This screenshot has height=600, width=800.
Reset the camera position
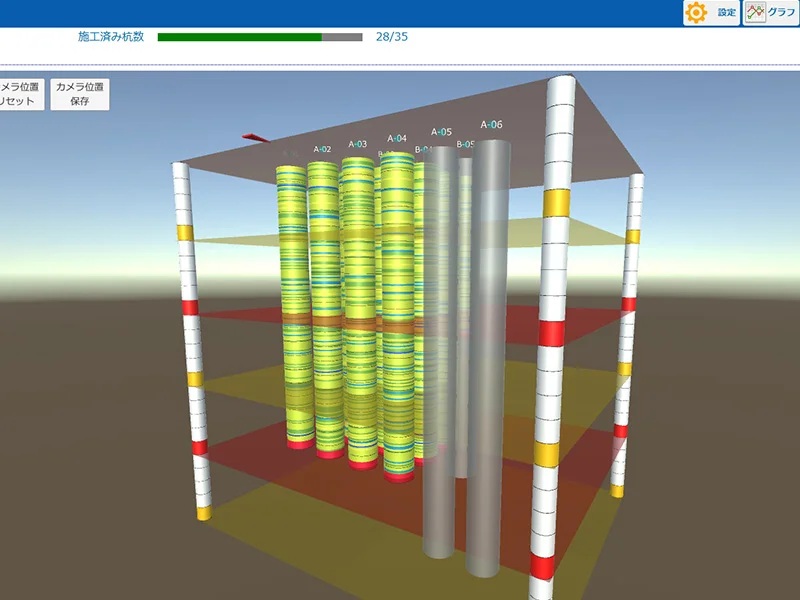coord(20,94)
